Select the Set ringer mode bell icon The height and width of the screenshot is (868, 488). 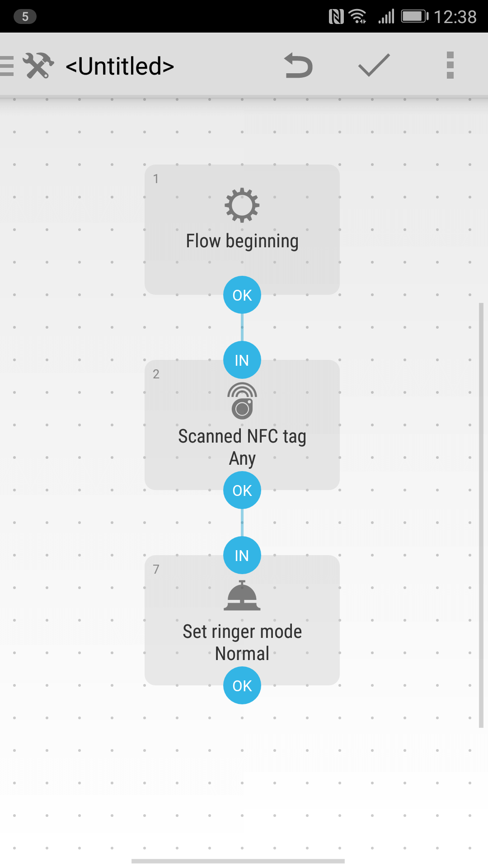click(x=242, y=595)
